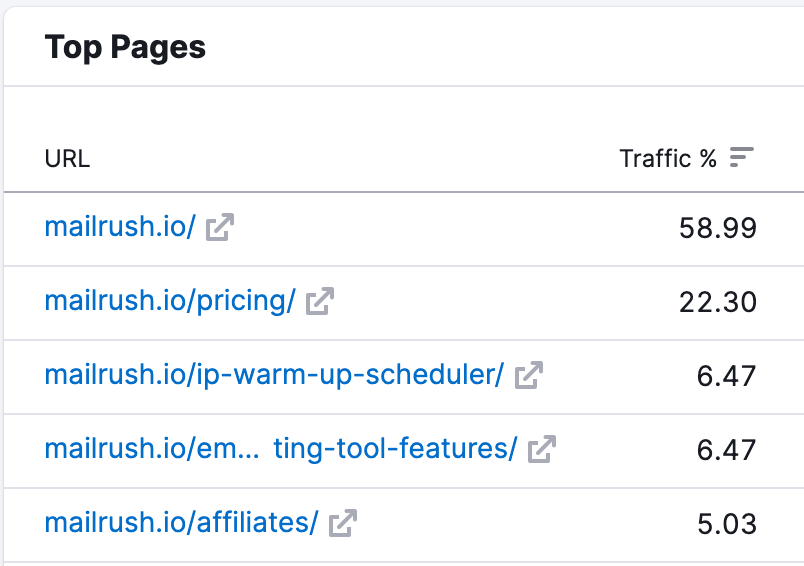
Task: Open external link icon beside affiliates URL
Action: coord(343,523)
